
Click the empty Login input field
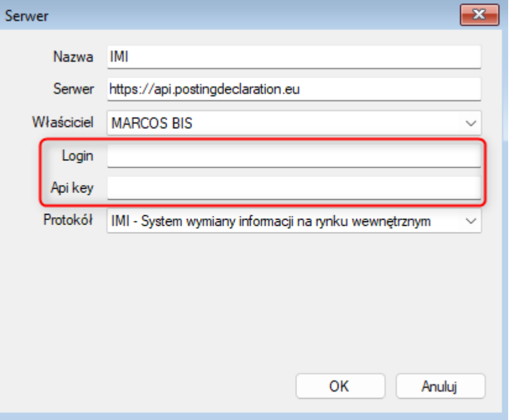pyautogui.click(x=294, y=156)
